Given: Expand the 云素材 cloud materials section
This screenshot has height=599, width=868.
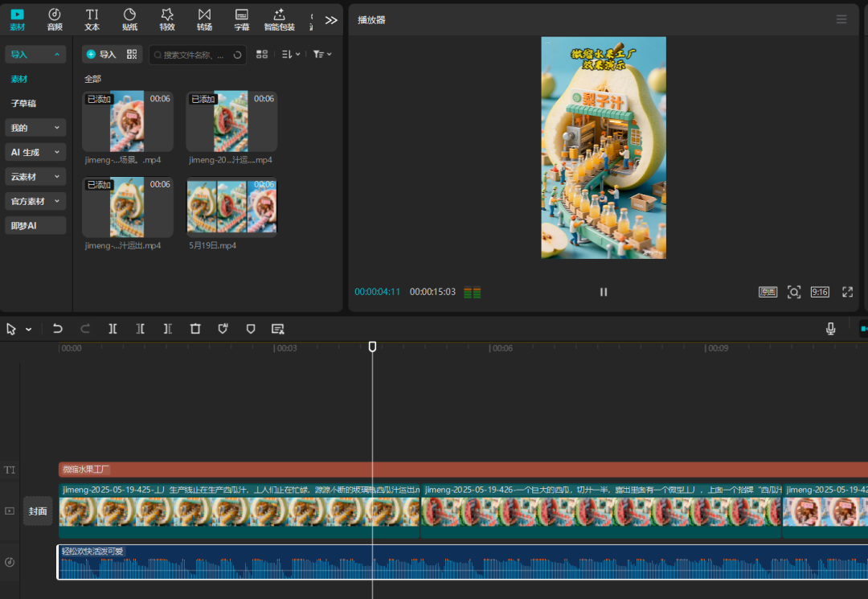Looking at the screenshot, I should pos(35,177).
